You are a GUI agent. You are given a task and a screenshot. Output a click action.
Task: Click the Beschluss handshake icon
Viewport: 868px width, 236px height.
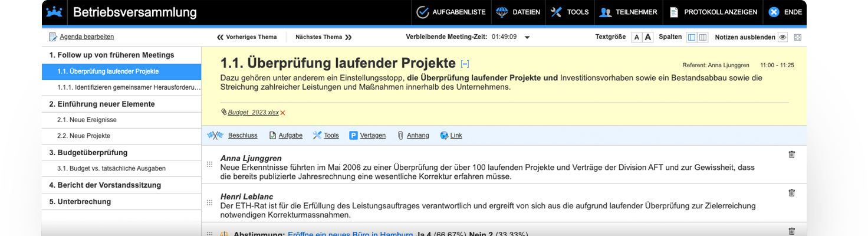(215, 135)
